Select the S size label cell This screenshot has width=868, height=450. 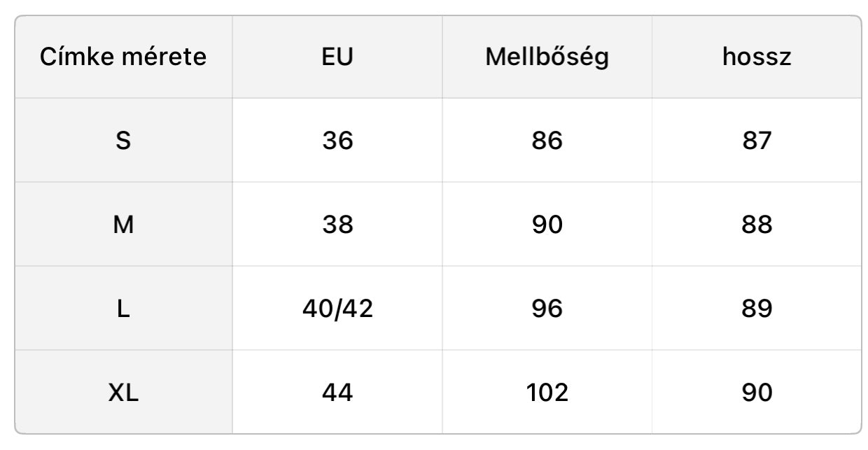[x=123, y=141]
